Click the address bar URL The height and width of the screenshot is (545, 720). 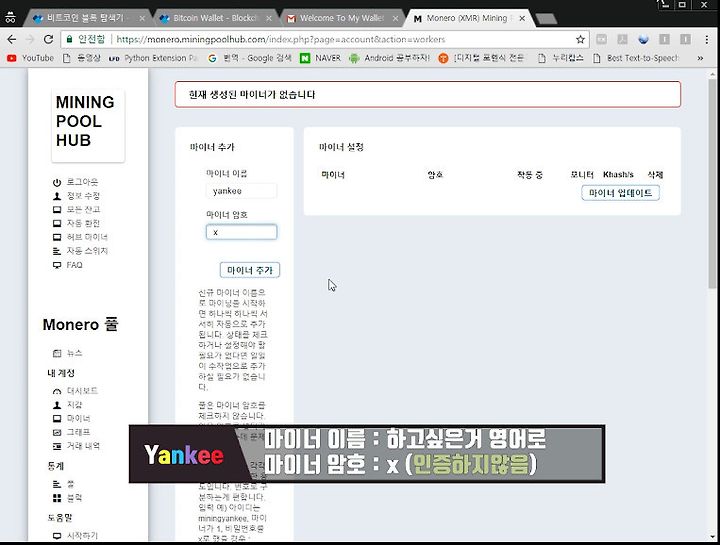[281, 39]
